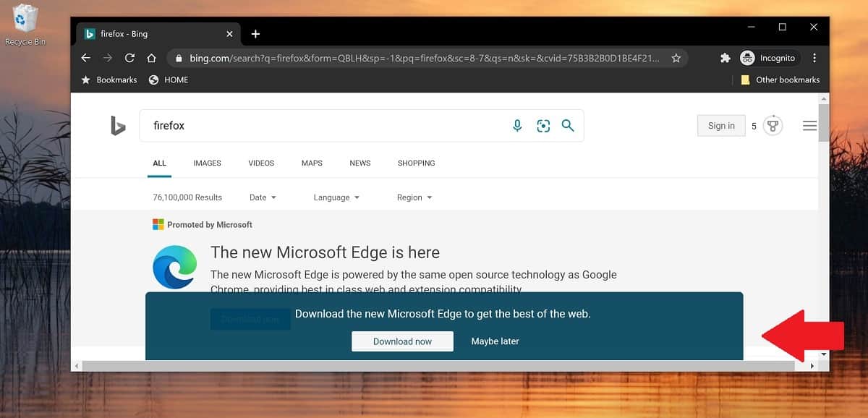Screen dimensions: 868x418
Task: Select the ALL results tab
Action: (159, 163)
